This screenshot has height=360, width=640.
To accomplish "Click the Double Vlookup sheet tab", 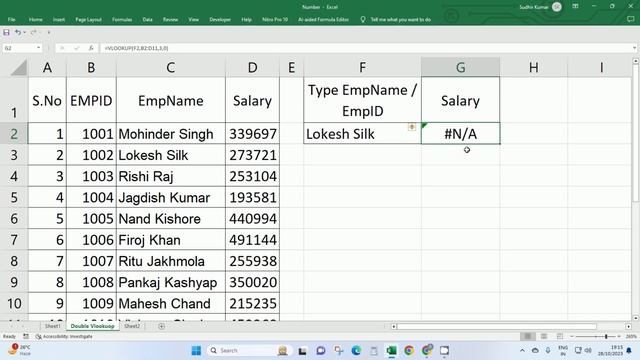I will 93,326.
